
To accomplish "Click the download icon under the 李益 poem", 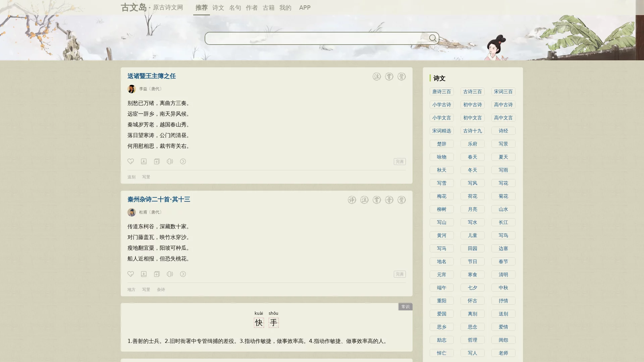I will 144,161.
